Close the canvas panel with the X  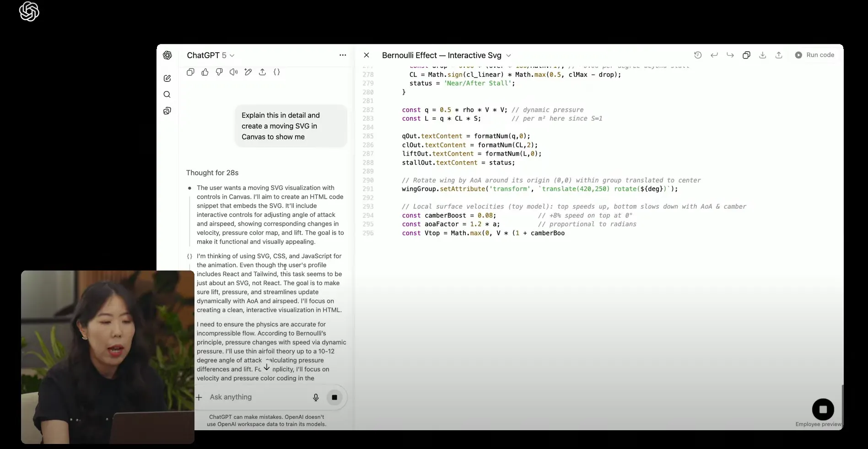[x=367, y=55]
